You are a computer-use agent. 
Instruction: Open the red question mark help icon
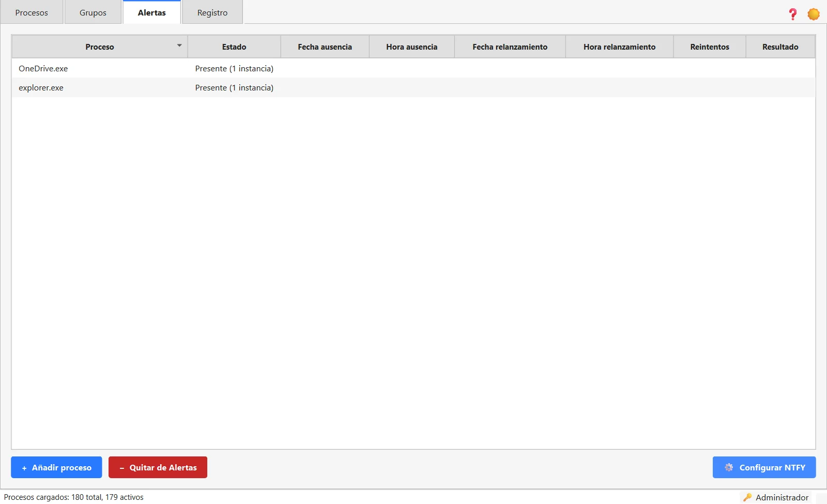click(x=792, y=14)
